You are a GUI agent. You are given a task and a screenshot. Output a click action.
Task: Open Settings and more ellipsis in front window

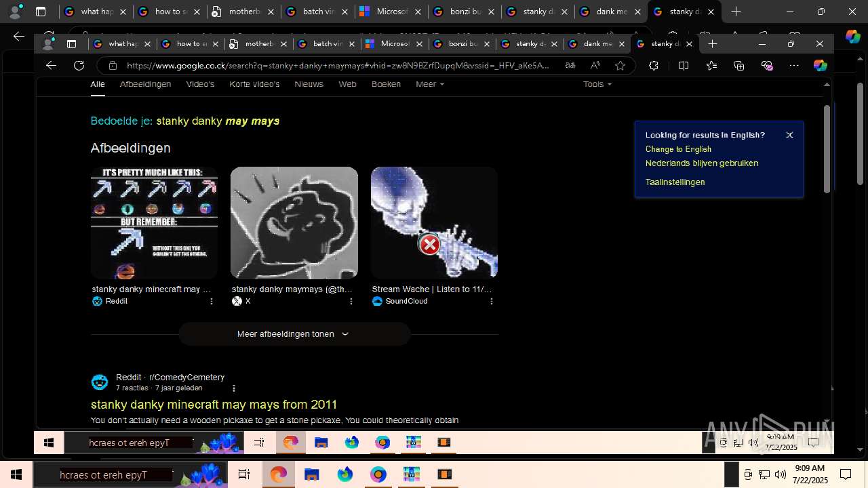794,65
